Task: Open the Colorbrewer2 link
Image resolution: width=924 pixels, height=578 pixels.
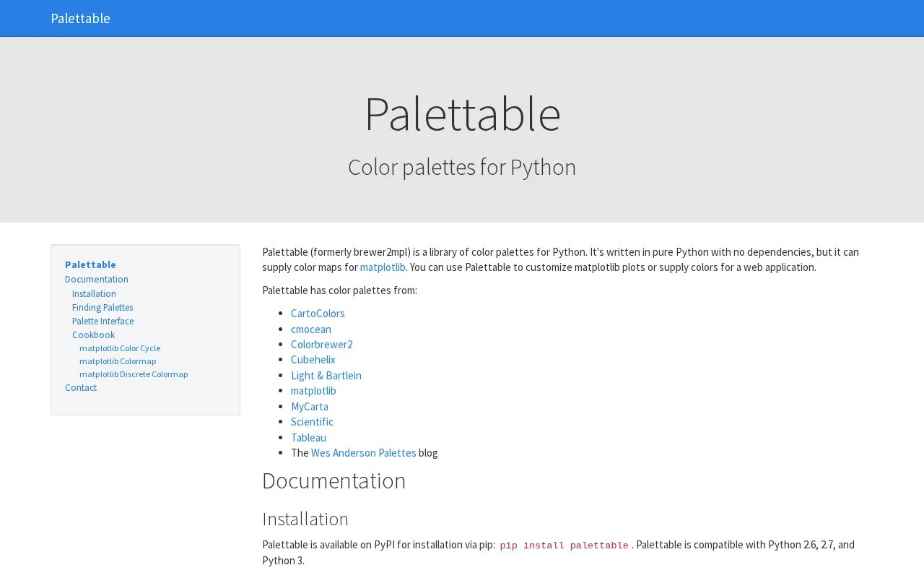Action: click(x=322, y=345)
